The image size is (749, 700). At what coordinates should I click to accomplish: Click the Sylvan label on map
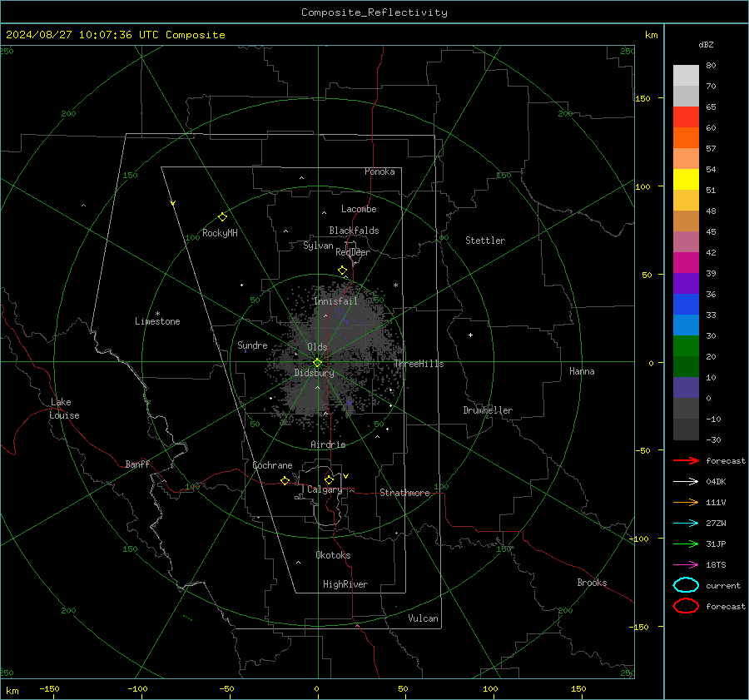(318, 246)
